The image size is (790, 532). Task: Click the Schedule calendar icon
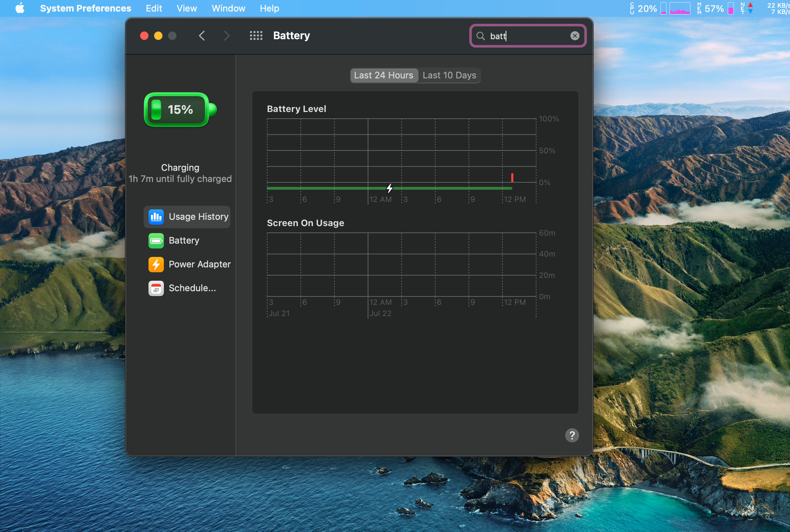156,288
